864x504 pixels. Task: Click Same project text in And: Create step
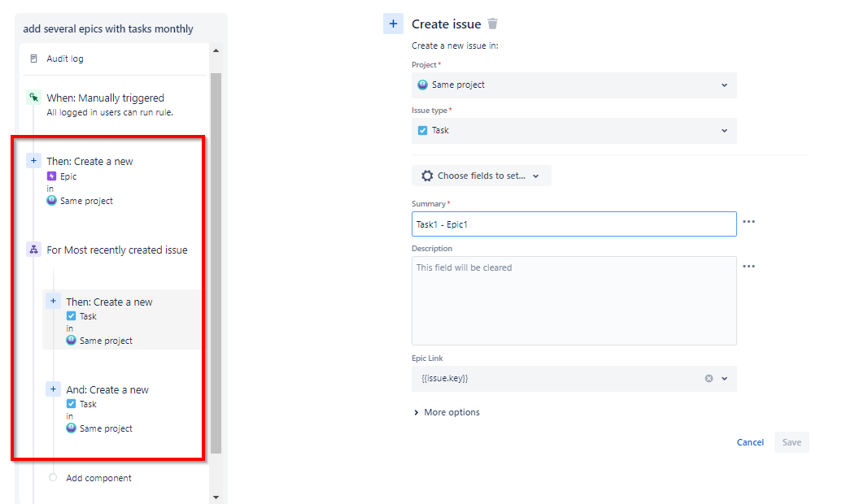[106, 428]
